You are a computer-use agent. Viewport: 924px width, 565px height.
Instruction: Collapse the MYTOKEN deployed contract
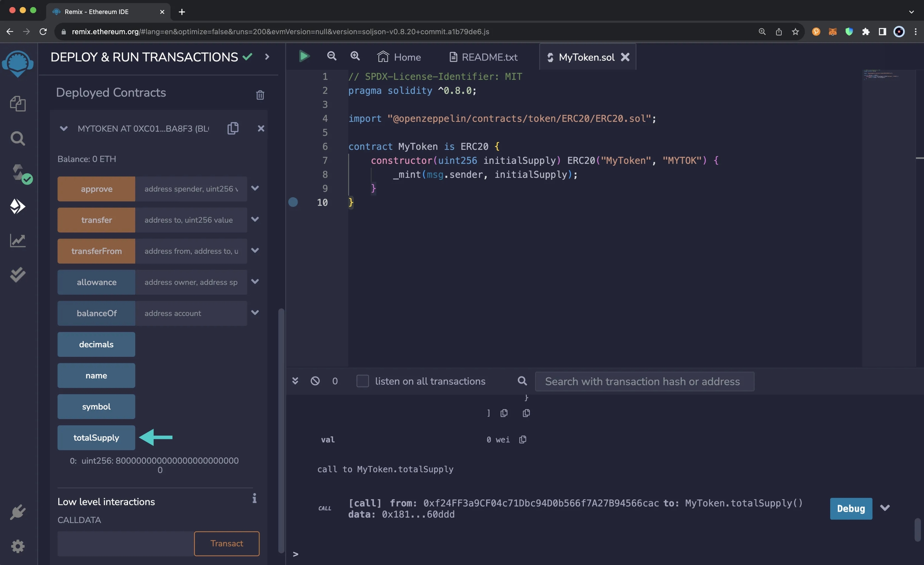pos(63,128)
